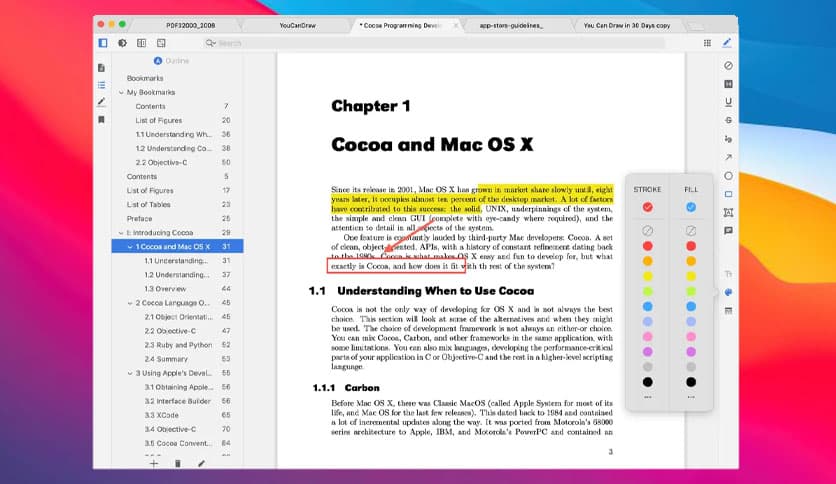
Task: Collapse the My Bookmarks group
Action: click(x=121, y=92)
